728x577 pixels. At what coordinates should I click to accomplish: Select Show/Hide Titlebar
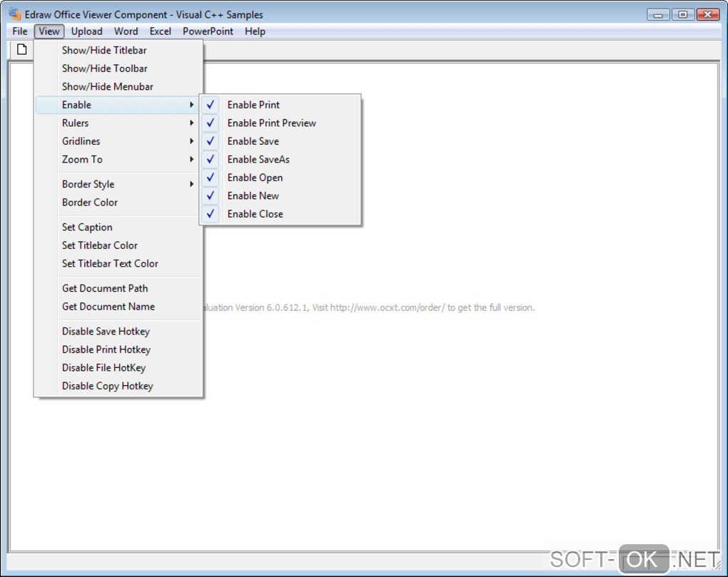(118, 50)
